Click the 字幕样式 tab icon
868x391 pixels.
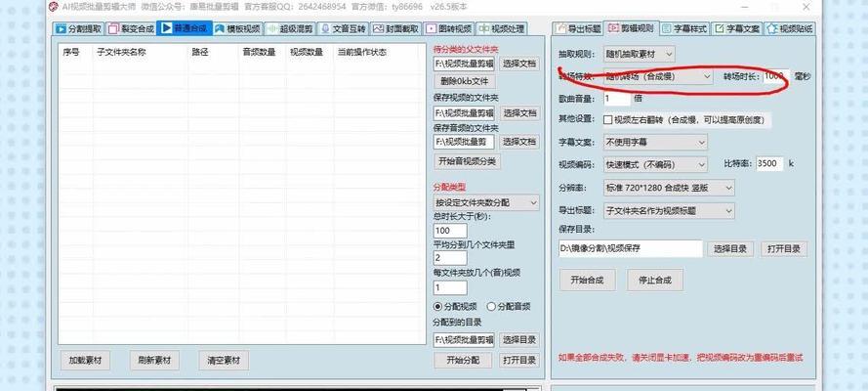point(666,28)
